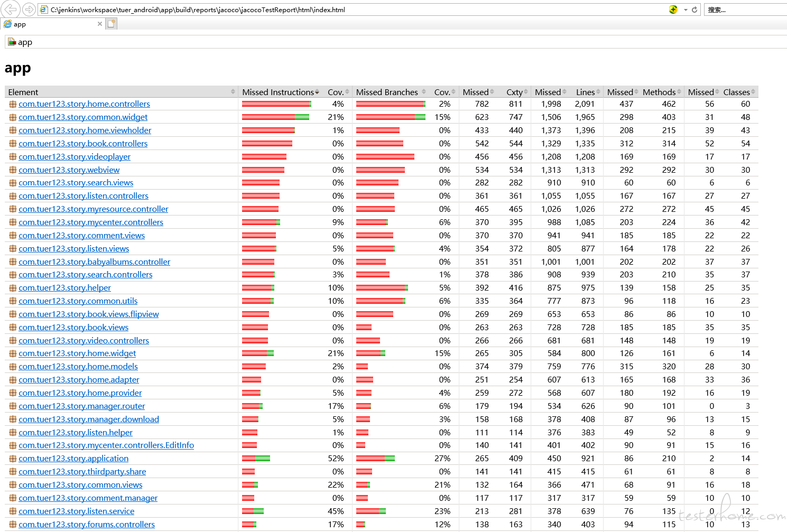Open the address bar dropdown arrow
This screenshot has height=532, width=787.
tap(685, 10)
